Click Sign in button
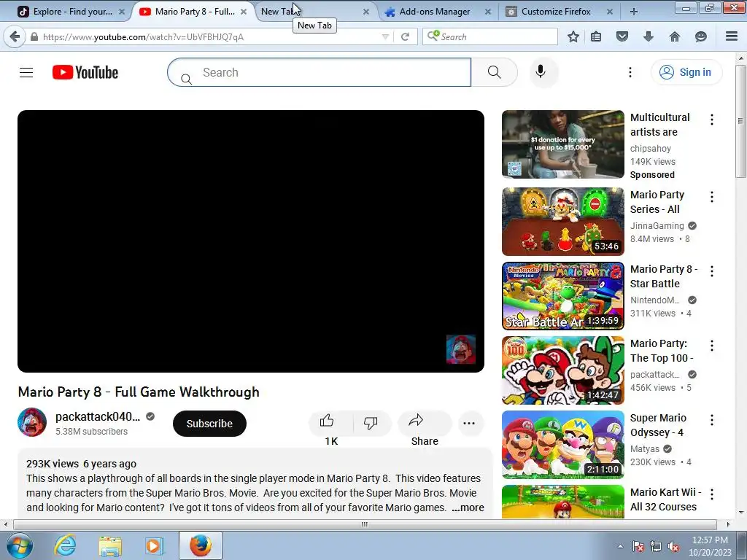Viewport: 747px width, 560px height. 686,72
